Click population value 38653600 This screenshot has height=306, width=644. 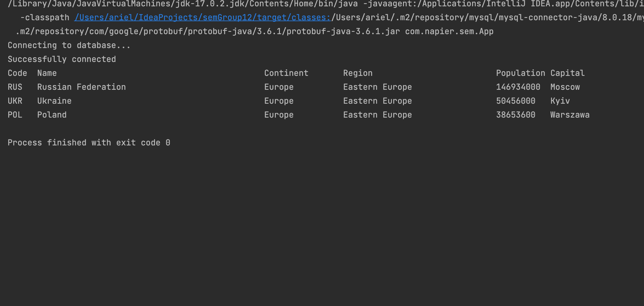(516, 115)
